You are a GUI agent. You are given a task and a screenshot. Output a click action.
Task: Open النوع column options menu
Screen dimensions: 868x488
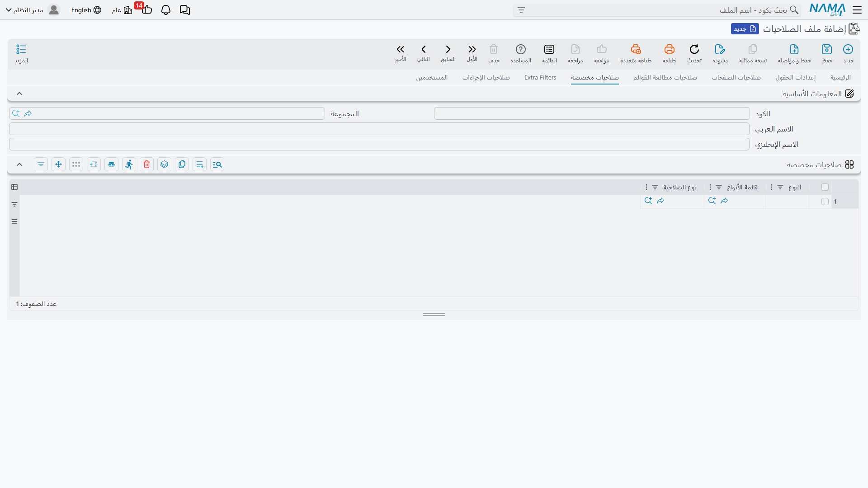point(771,187)
